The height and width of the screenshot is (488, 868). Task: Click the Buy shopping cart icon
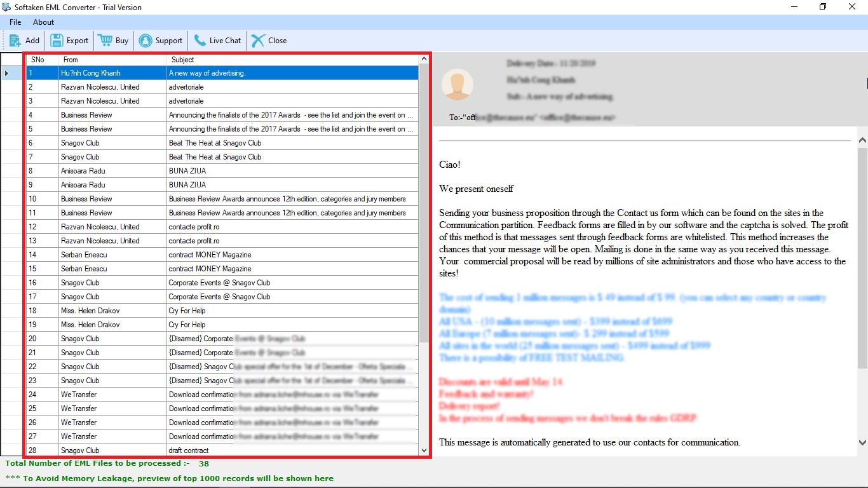pyautogui.click(x=105, y=41)
